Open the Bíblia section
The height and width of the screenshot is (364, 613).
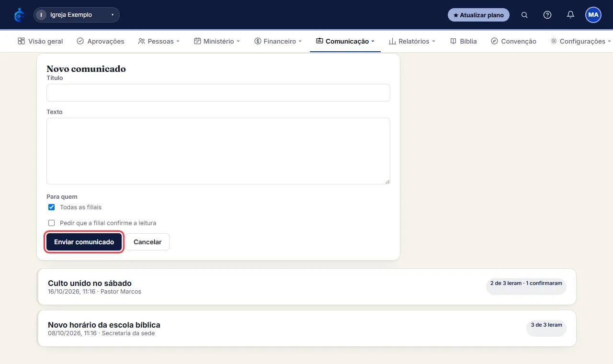click(x=464, y=41)
